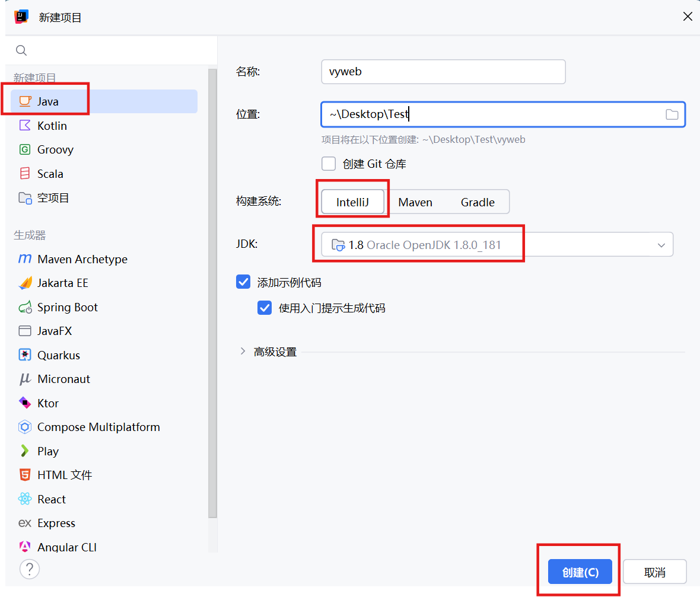Browse location with the folder icon
The width and height of the screenshot is (700, 597).
(x=672, y=114)
